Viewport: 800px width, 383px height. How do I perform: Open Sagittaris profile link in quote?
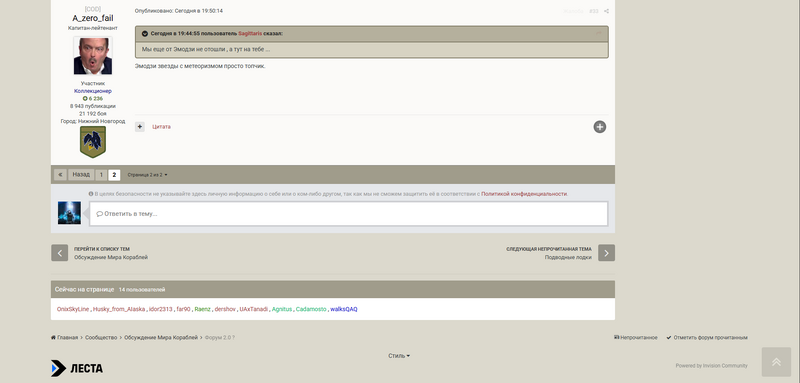(x=250, y=34)
